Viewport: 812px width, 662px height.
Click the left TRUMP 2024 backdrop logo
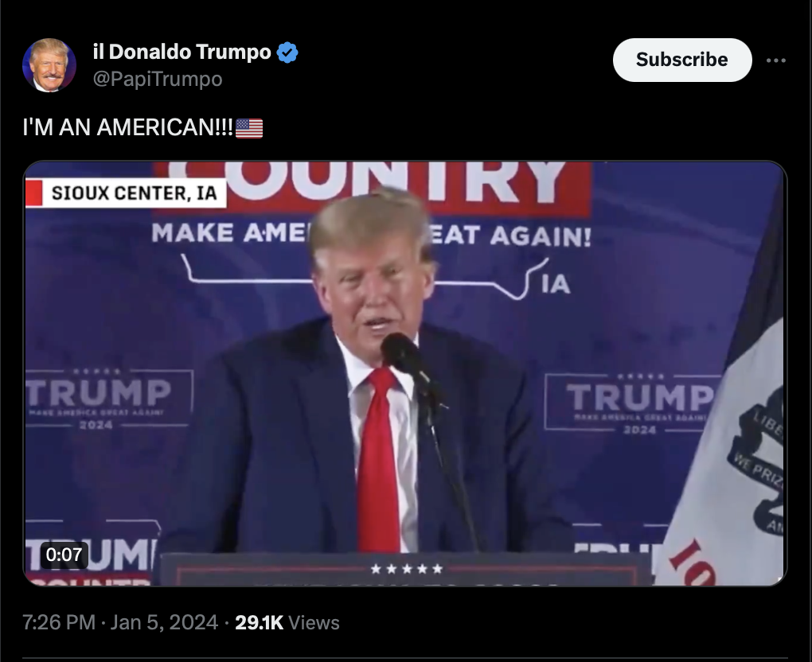(101, 399)
